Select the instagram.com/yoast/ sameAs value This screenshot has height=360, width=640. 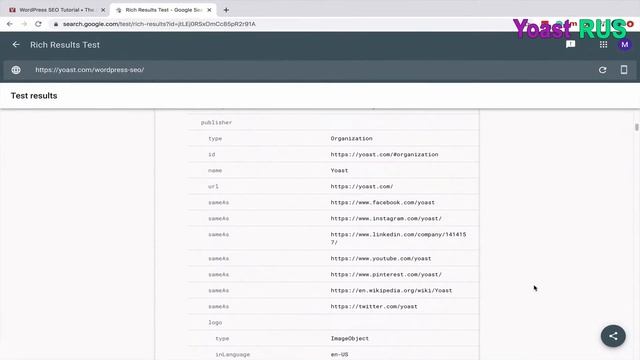tap(386, 218)
